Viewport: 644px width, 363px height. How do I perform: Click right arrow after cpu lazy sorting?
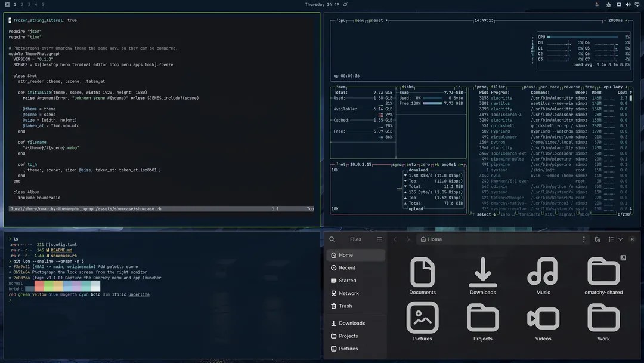pyautogui.click(x=626, y=87)
